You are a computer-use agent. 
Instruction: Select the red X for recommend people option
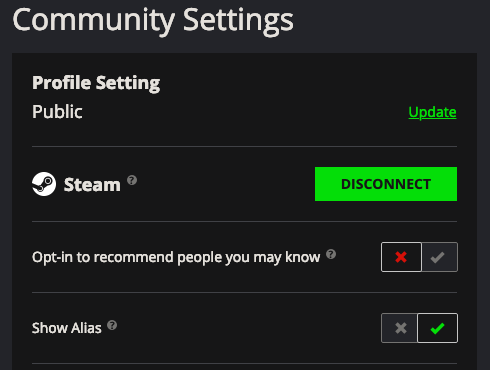coord(401,257)
